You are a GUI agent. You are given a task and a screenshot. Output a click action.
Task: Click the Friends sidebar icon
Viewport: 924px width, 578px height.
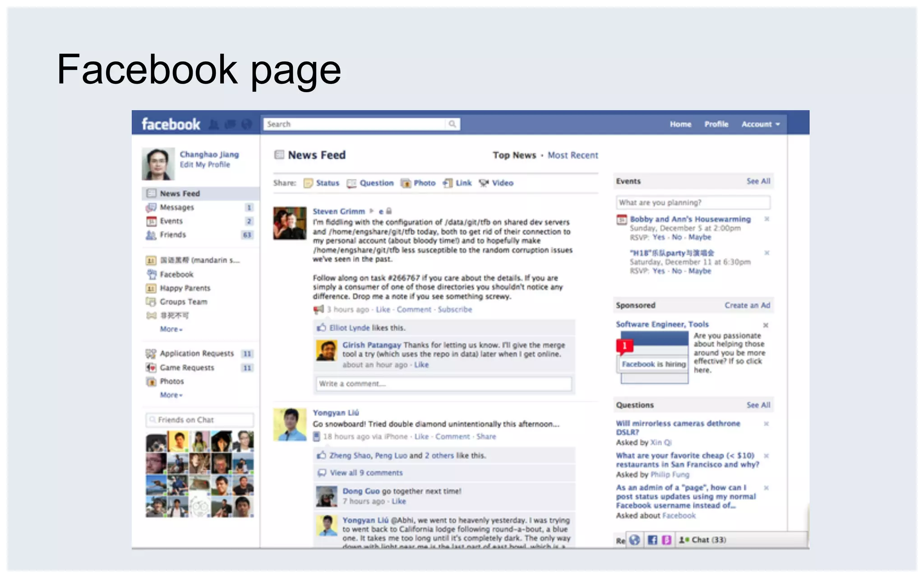tap(151, 235)
